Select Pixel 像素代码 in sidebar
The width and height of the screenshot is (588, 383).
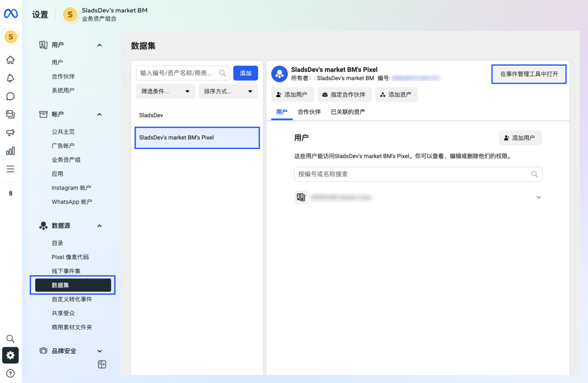(70, 257)
